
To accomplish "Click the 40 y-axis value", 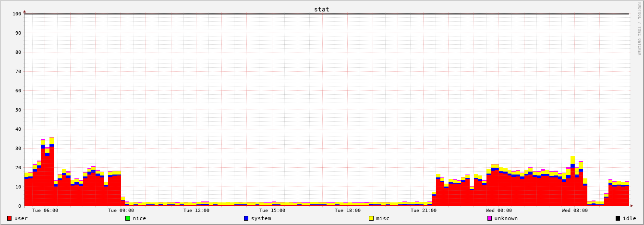I will (x=18, y=129).
